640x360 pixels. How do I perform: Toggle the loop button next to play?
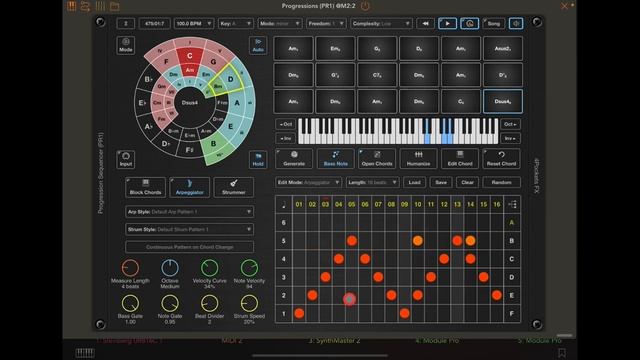tap(469, 23)
